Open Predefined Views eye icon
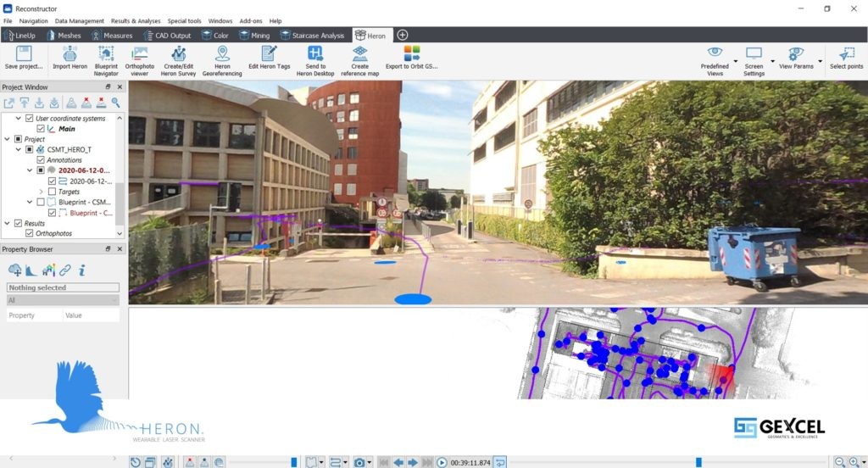Screen dimensions: 868x468 tap(715, 52)
